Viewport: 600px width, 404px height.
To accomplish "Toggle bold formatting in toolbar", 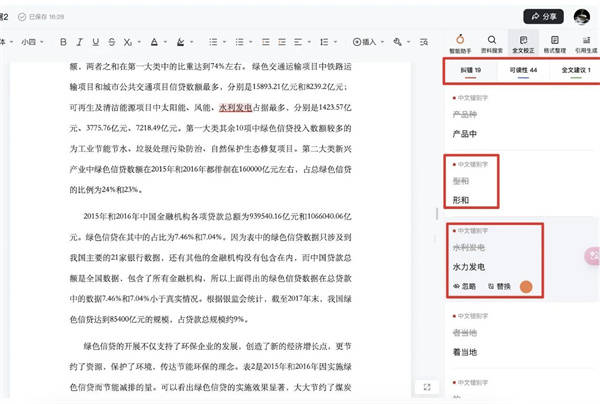I will tap(63, 42).
